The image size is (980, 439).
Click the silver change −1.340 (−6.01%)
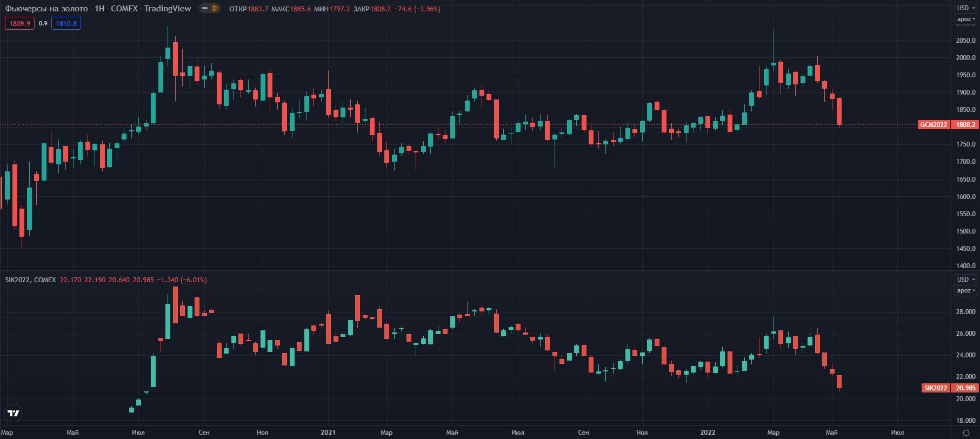coord(182,280)
